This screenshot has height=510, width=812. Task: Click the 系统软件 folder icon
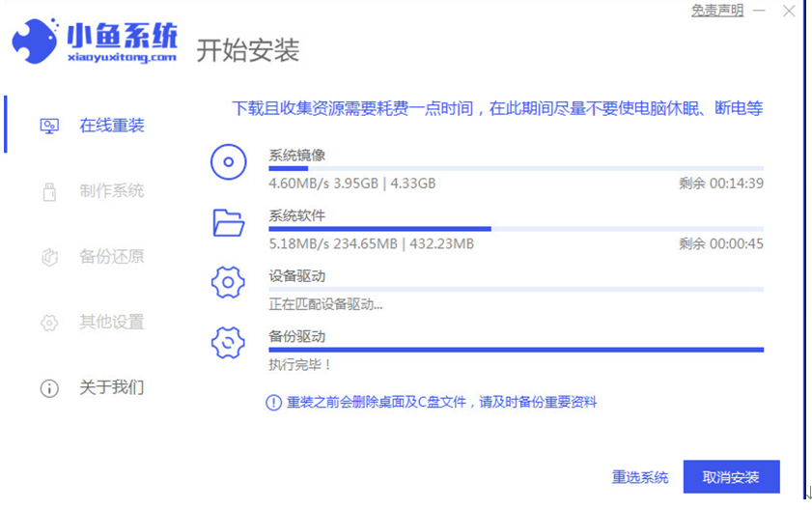[x=228, y=223]
